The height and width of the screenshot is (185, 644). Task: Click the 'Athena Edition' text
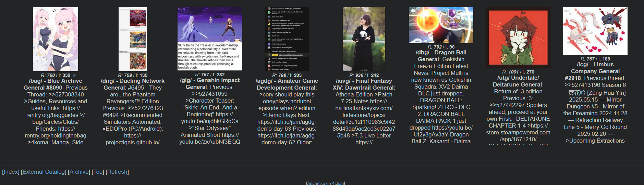[x=354, y=94]
